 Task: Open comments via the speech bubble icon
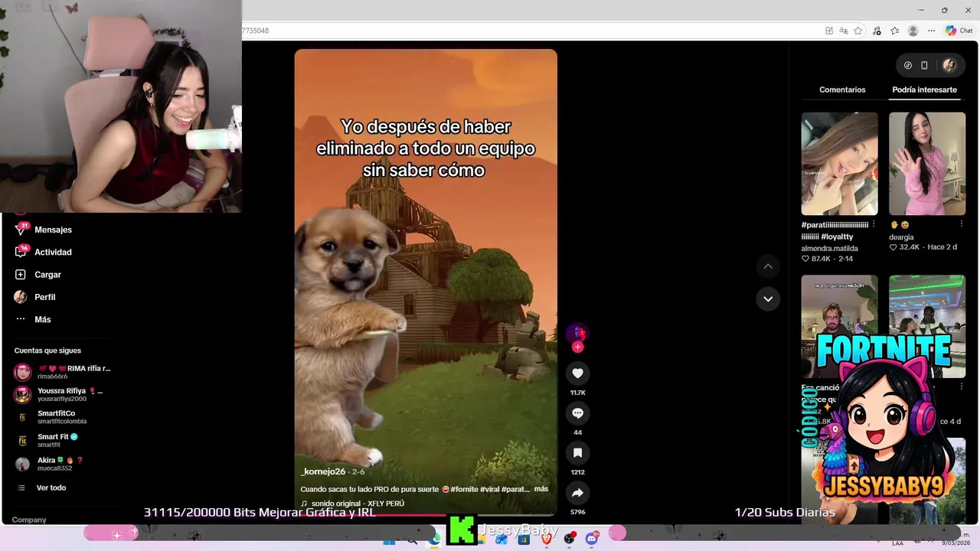click(x=577, y=413)
